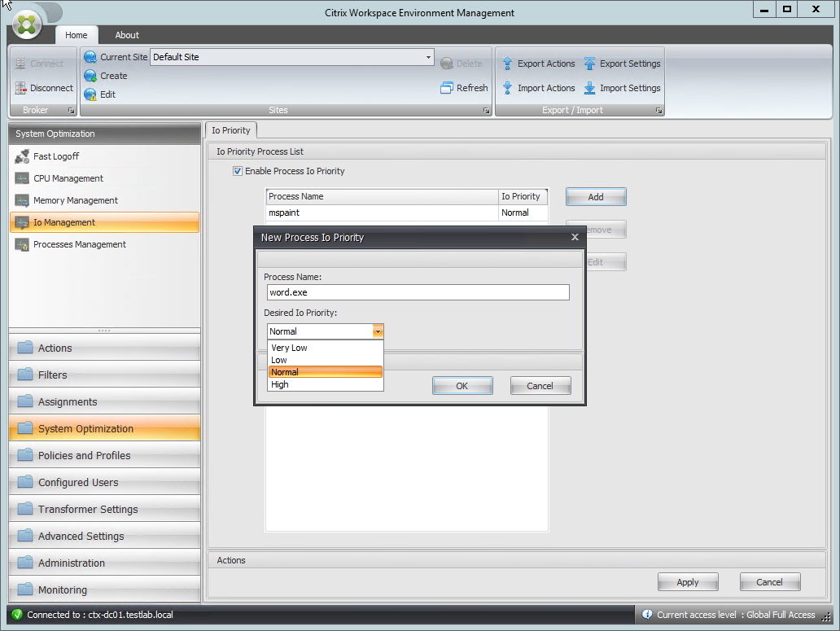
Task: Click the Processes Management icon
Action: (x=22, y=244)
